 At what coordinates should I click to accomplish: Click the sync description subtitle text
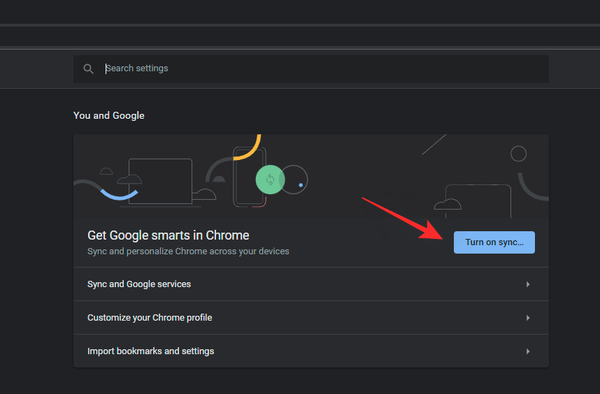pos(188,251)
